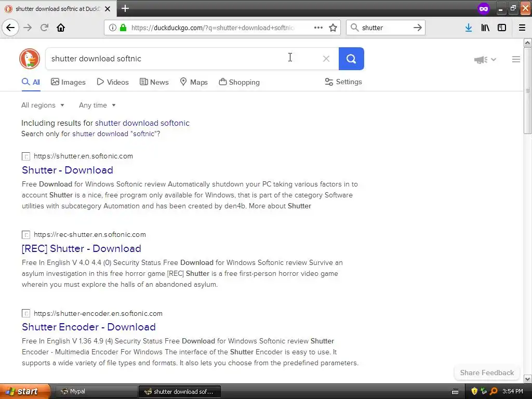Image resolution: width=532 pixels, height=399 pixels.
Task: Click the Share Feedback button
Action: [487, 373]
